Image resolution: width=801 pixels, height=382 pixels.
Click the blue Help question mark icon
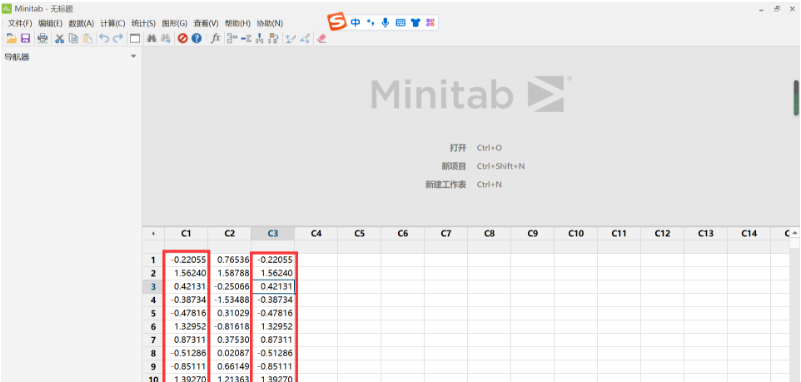point(197,38)
